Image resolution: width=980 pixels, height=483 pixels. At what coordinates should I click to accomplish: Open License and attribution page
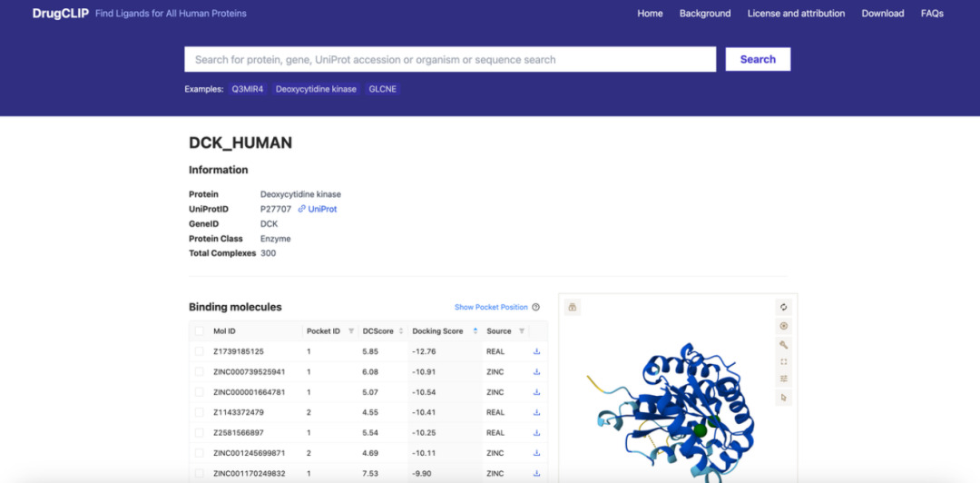(797, 13)
